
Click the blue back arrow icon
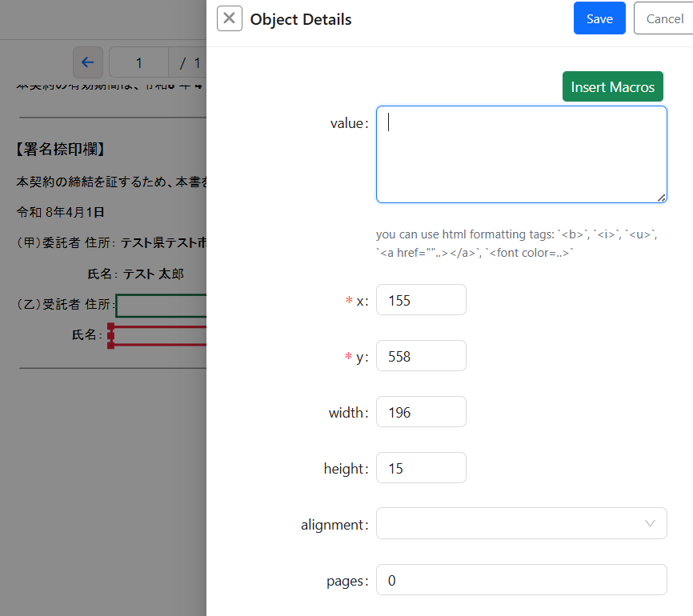[88, 62]
